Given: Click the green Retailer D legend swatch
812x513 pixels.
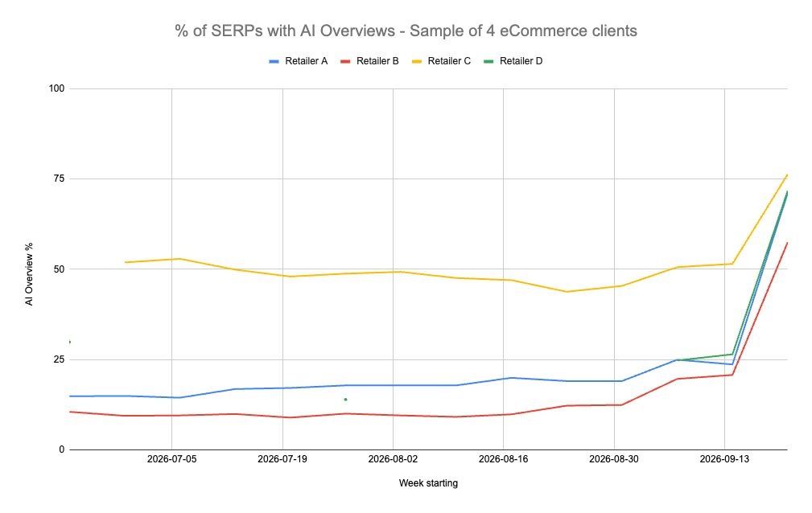Looking at the screenshot, I should coord(488,62).
